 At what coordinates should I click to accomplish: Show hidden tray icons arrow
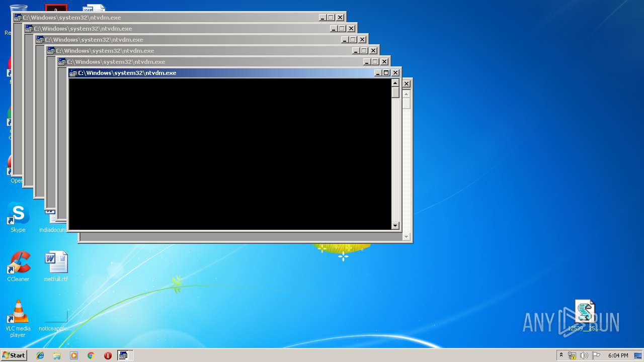pyautogui.click(x=561, y=355)
